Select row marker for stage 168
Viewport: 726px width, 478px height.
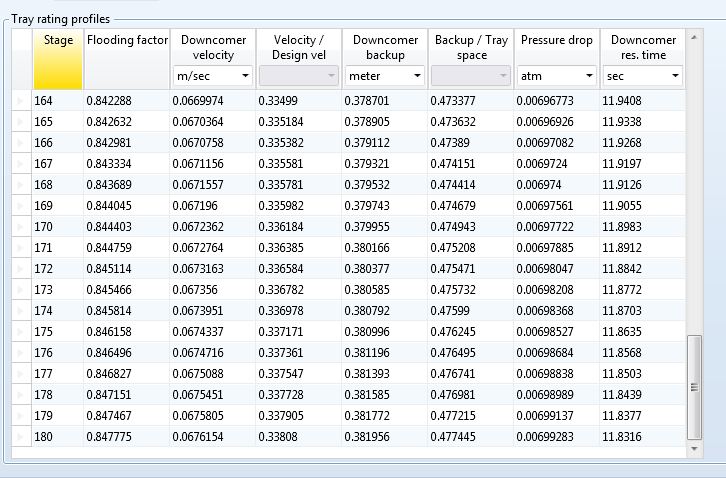21,184
